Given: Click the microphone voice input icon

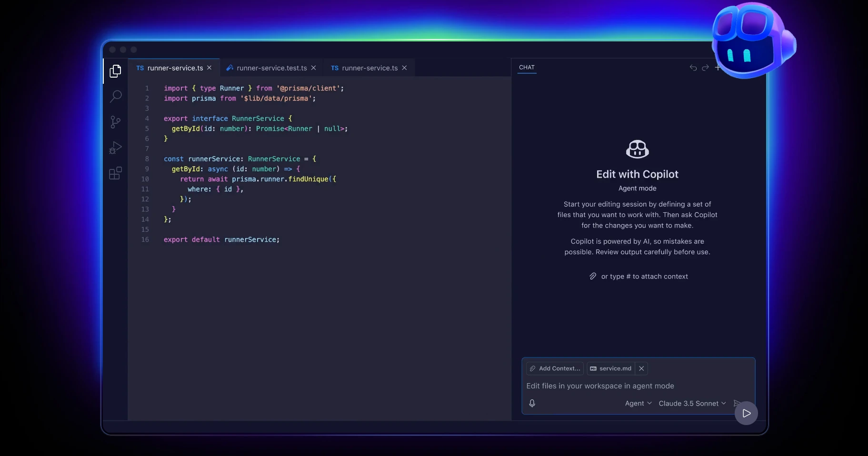Looking at the screenshot, I should pyautogui.click(x=532, y=403).
